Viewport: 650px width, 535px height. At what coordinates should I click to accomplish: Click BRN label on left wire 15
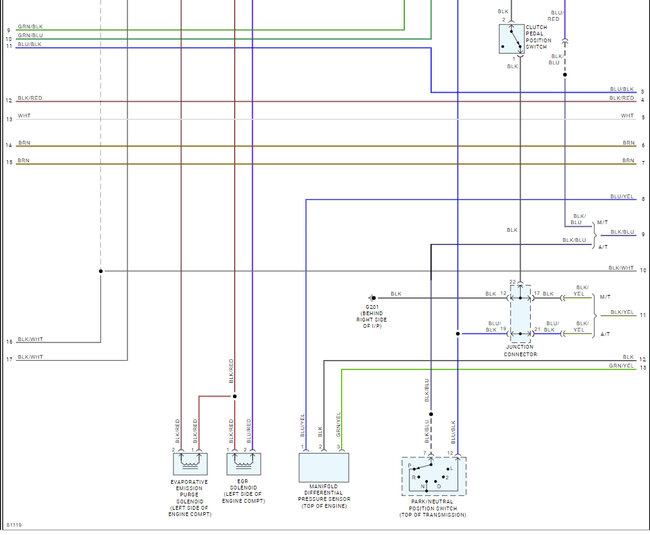(24, 161)
